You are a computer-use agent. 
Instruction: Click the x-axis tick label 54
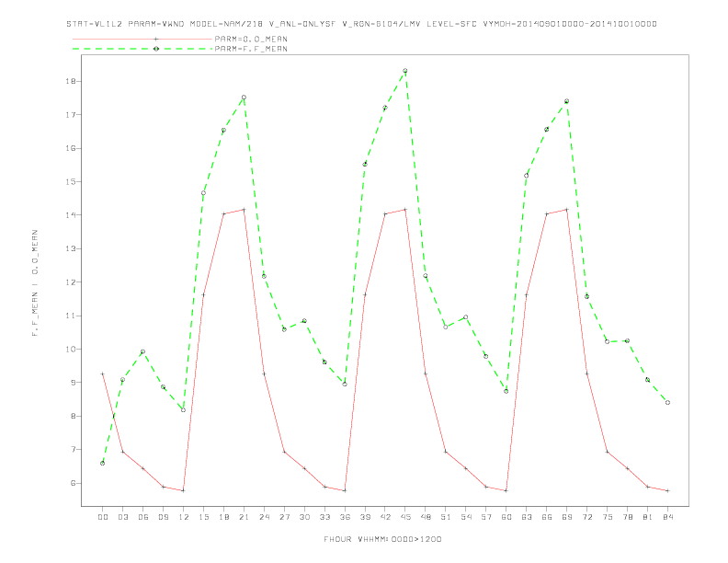tap(466, 517)
